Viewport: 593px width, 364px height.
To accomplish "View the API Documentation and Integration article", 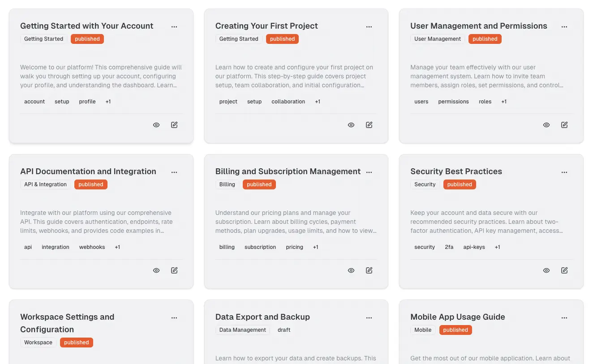I will [156, 270].
